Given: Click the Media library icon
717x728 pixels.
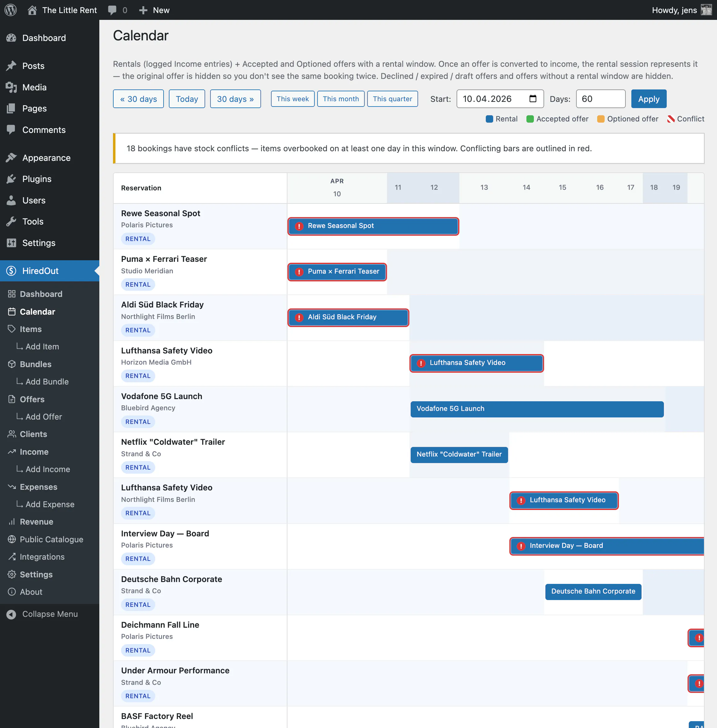Looking at the screenshot, I should (11, 87).
